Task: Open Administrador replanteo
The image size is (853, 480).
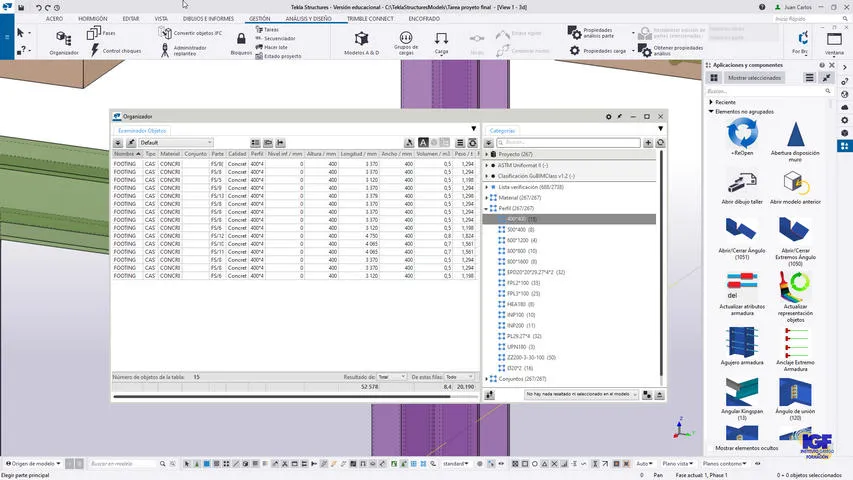Action: point(184,51)
